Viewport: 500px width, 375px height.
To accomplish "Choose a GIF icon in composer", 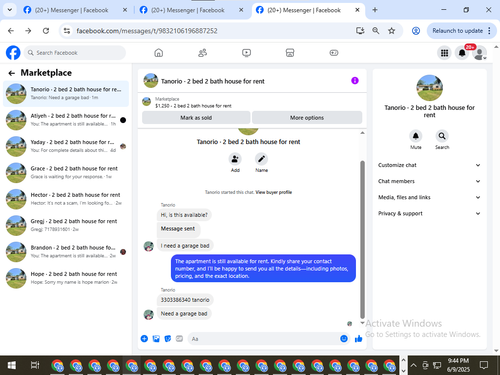I will point(179,339).
